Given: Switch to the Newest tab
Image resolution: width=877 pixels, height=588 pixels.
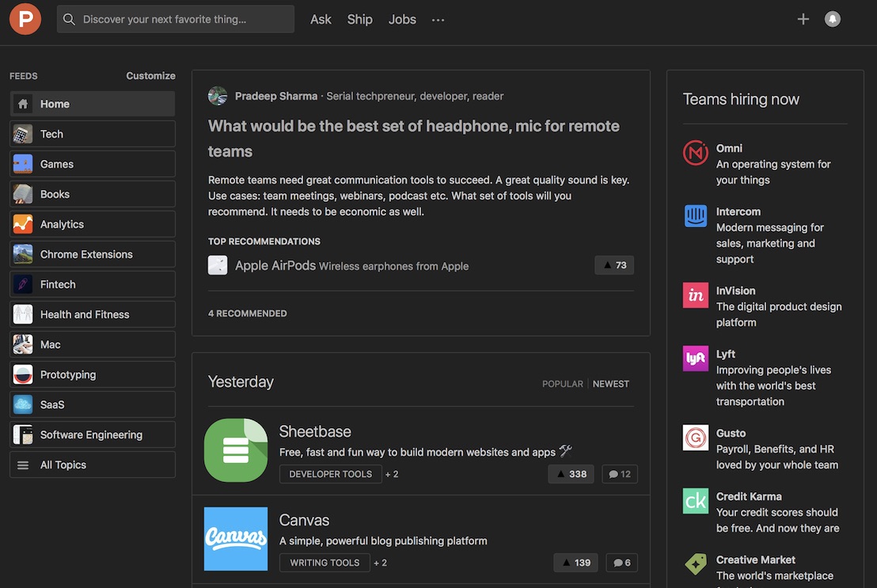Looking at the screenshot, I should pyautogui.click(x=611, y=384).
